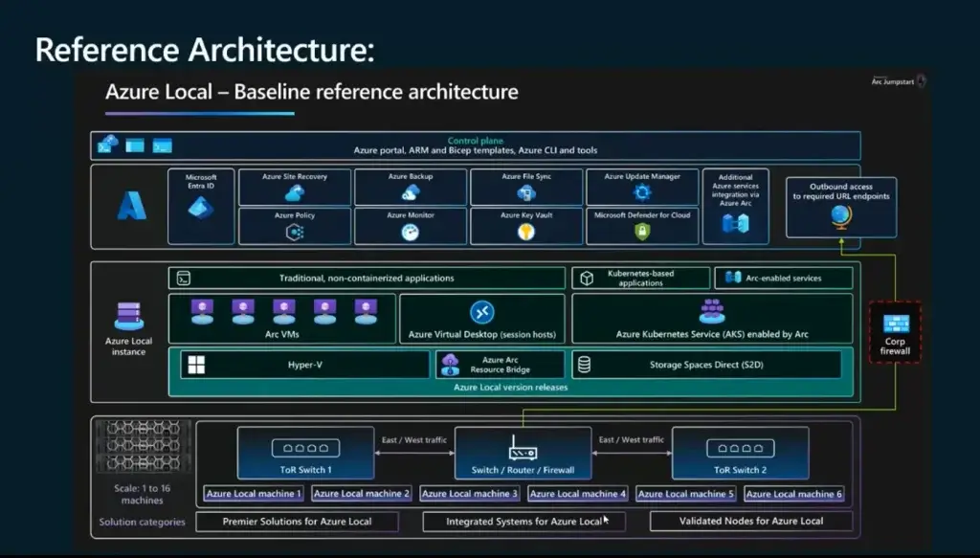This screenshot has width=980, height=558.
Task: Click the Azure File Sync icon
Action: pos(526,193)
